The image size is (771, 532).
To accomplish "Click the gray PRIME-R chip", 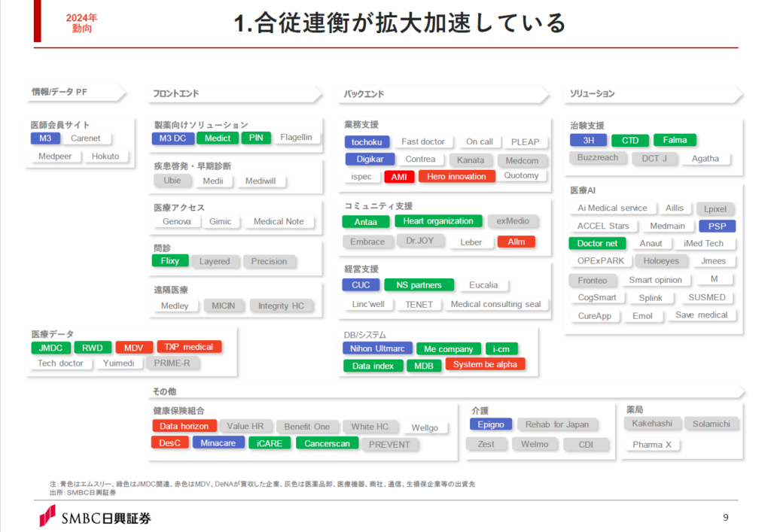I will pos(172,363).
